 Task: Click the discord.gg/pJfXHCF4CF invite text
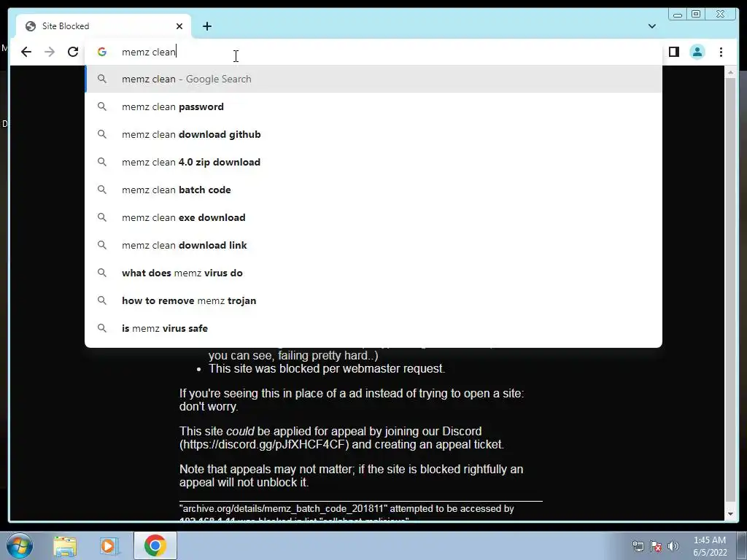click(264, 444)
